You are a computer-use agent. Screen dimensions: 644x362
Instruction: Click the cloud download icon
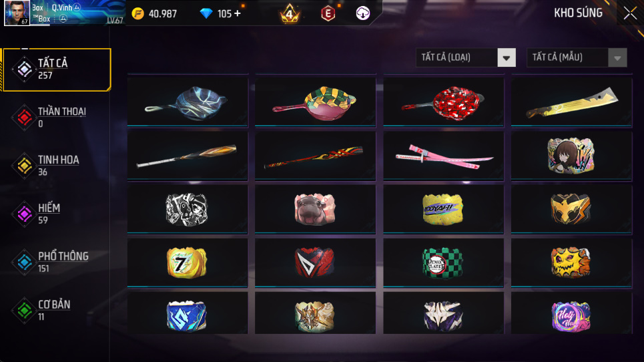362,13
